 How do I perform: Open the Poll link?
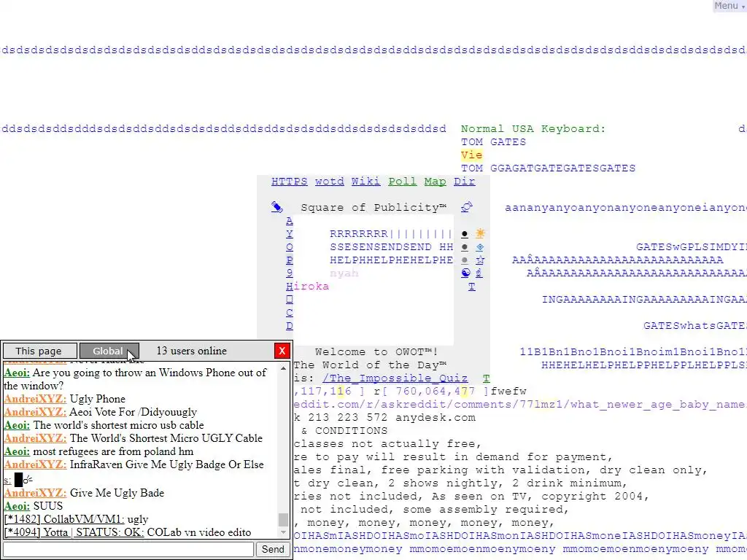point(402,182)
